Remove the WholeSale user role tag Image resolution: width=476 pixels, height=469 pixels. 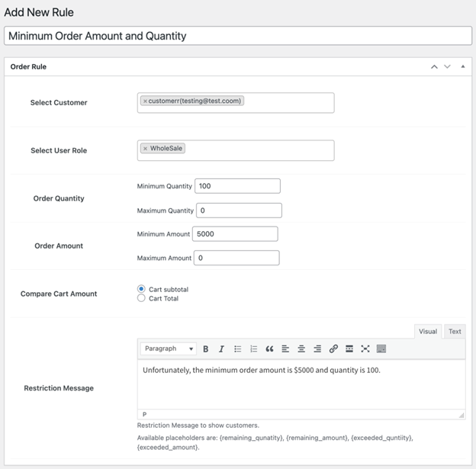click(x=145, y=149)
